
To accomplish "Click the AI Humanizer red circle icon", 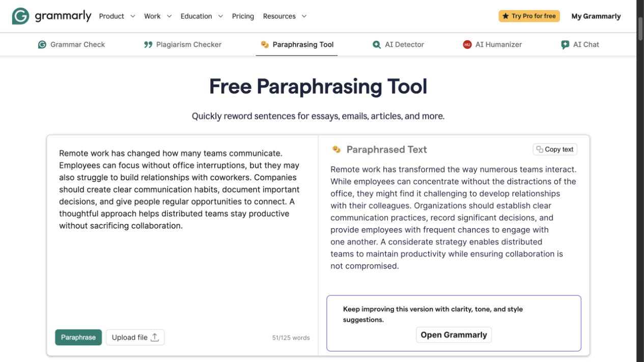I will click(x=467, y=45).
